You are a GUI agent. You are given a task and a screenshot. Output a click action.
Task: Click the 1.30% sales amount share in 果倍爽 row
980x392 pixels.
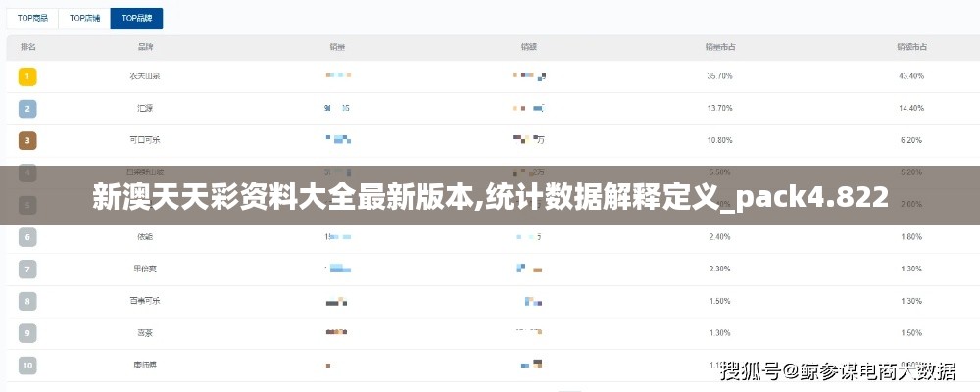(x=911, y=269)
